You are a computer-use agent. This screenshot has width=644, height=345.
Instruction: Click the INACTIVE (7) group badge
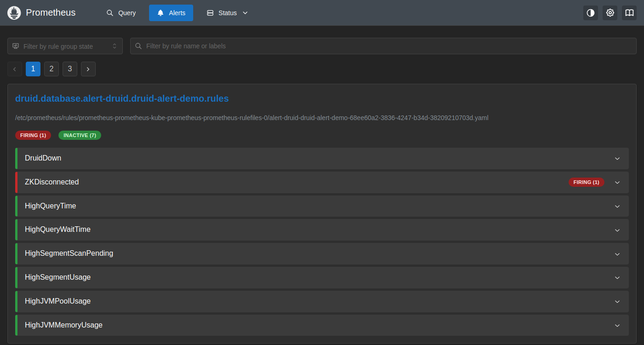[80, 135]
